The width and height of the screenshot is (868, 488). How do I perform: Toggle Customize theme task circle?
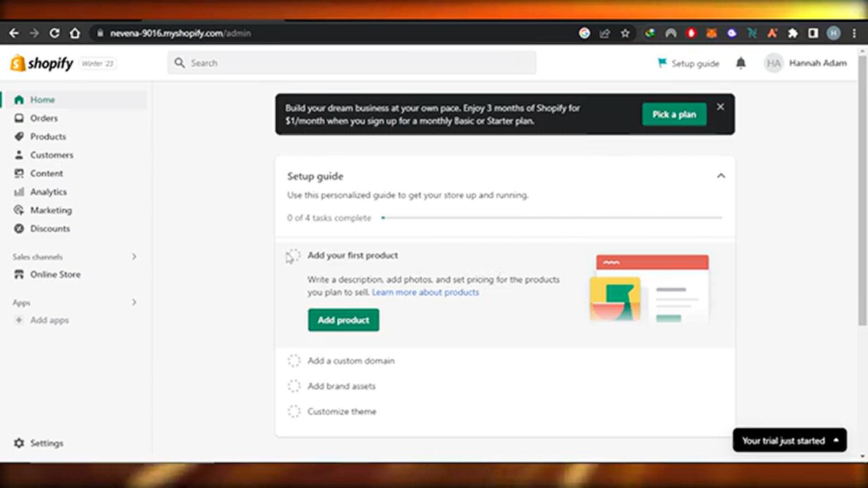click(294, 411)
